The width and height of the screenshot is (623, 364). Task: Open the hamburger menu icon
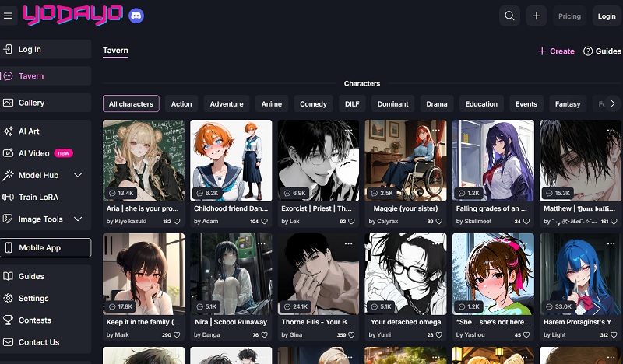[9, 16]
